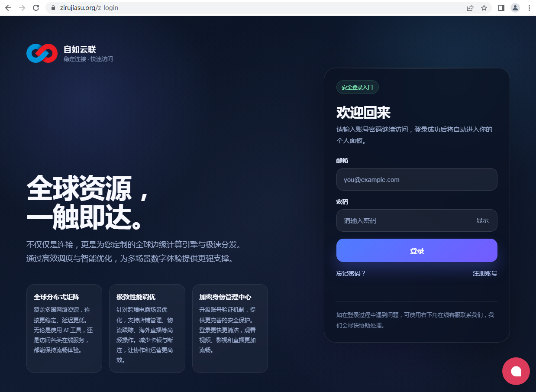Open the browser three-dot menu
Viewport: 536px width, 392px height.
(x=529, y=7)
